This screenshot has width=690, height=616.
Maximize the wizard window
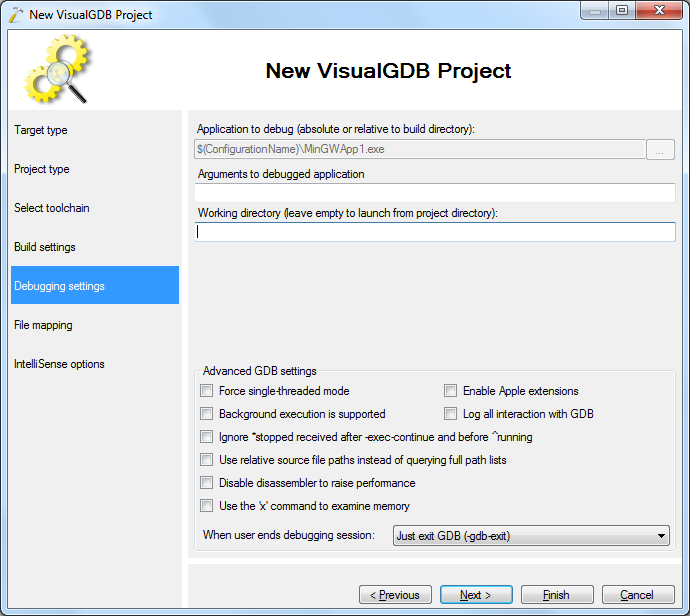click(x=622, y=11)
